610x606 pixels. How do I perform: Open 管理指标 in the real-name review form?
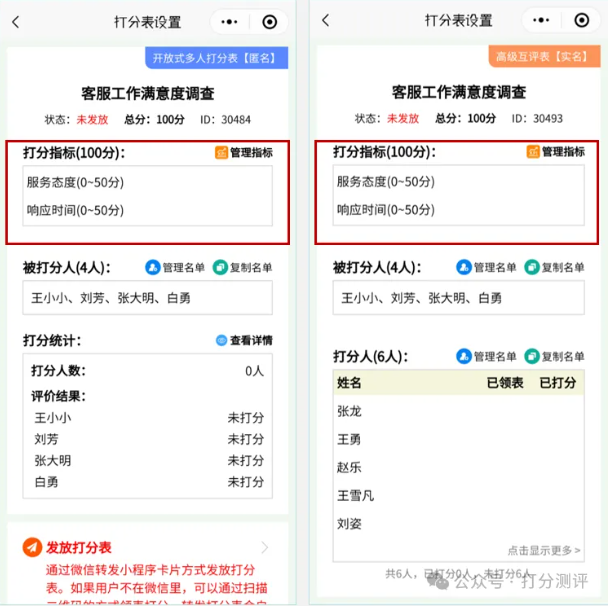tap(556, 152)
